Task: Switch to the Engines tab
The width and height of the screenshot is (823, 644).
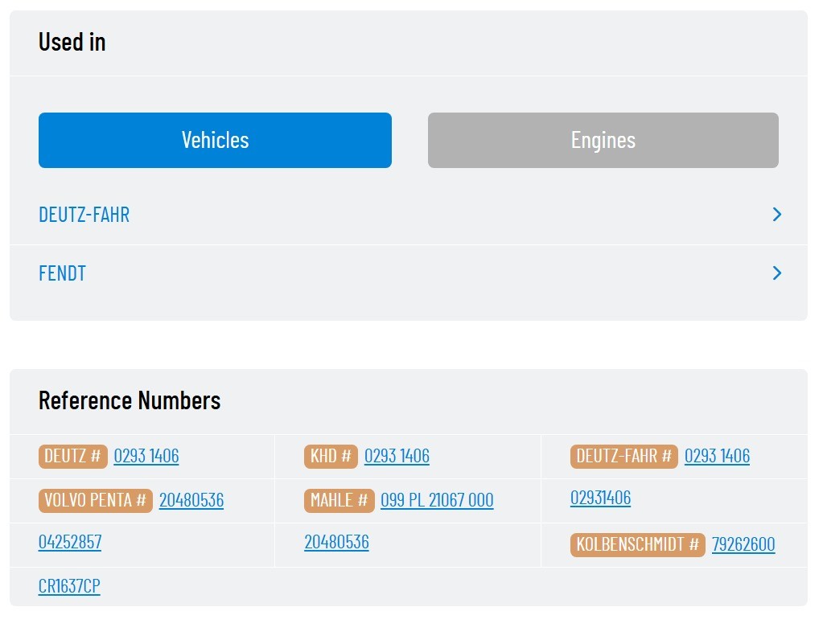Action: point(603,140)
